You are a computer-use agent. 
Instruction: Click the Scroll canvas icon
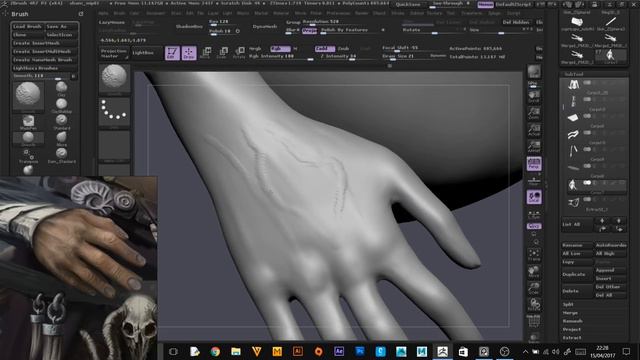(534, 96)
